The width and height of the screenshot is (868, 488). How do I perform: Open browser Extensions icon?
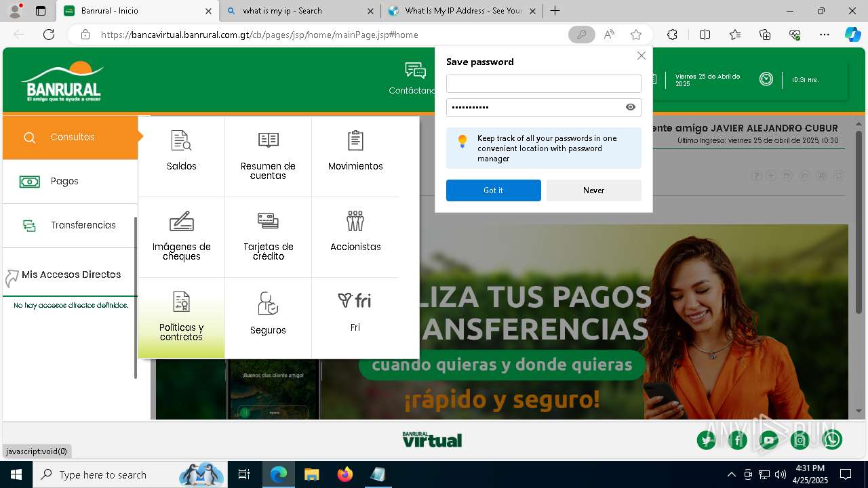672,35
